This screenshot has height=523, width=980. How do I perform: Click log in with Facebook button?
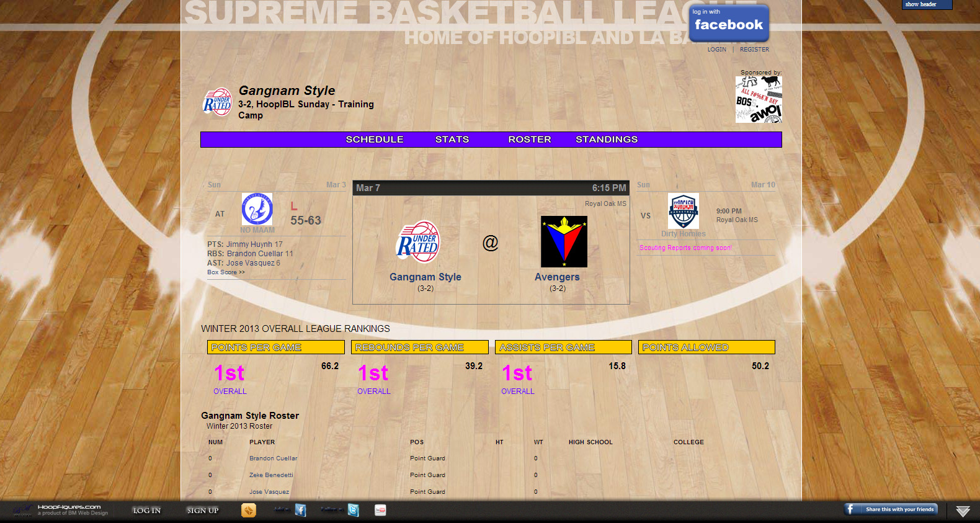pos(729,23)
